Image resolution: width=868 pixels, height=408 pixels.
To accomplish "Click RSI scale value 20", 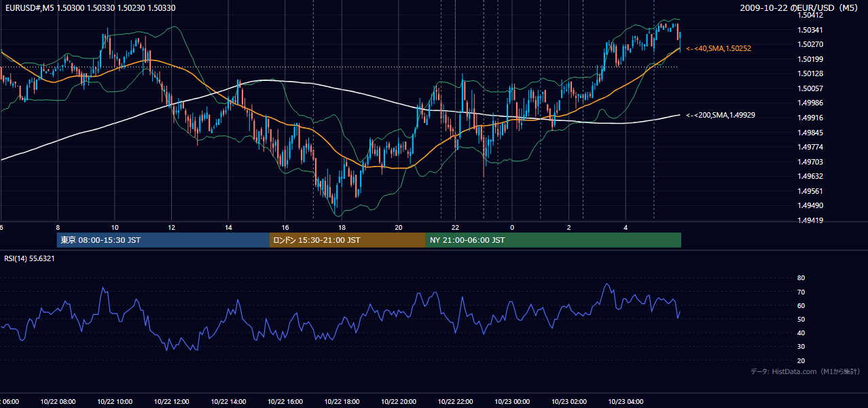I will pyautogui.click(x=801, y=360).
